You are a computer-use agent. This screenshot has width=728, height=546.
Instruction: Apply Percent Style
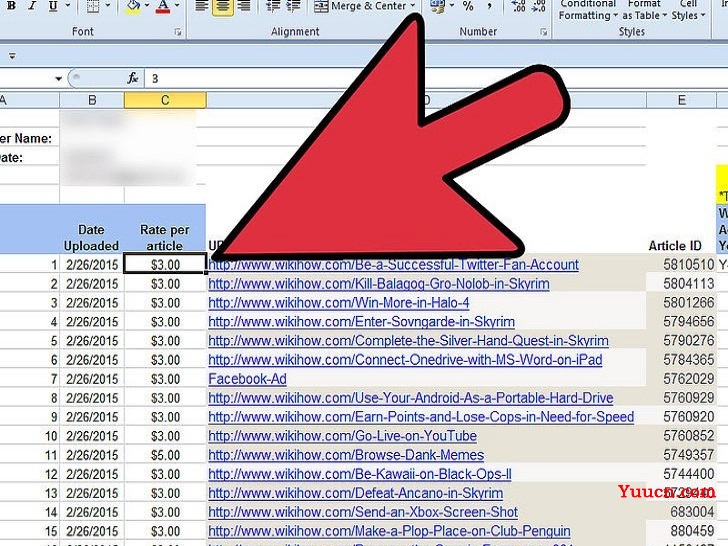point(468,6)
